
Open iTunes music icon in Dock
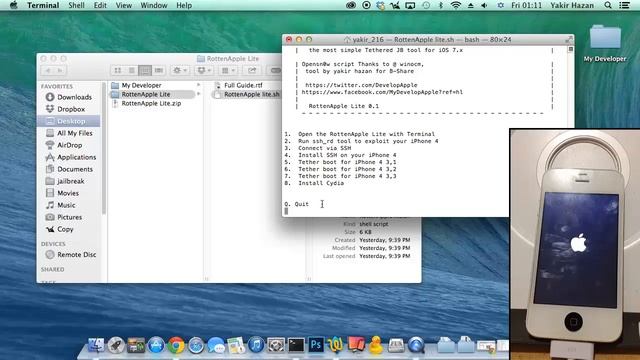click(x=256, y=345)
